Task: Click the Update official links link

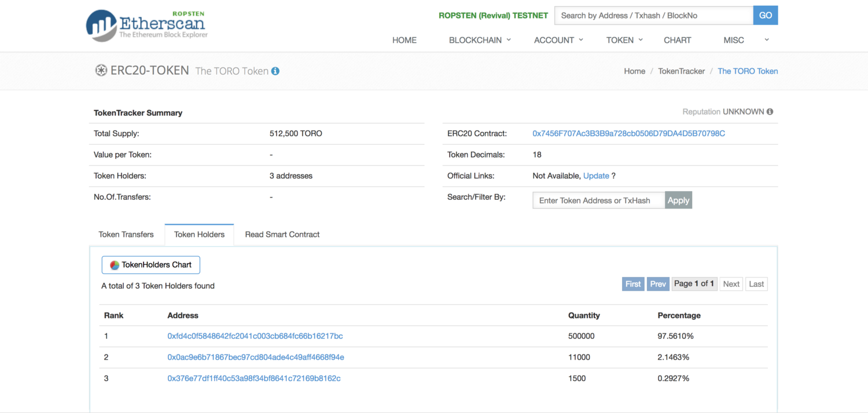Action: tap(596, 176)
